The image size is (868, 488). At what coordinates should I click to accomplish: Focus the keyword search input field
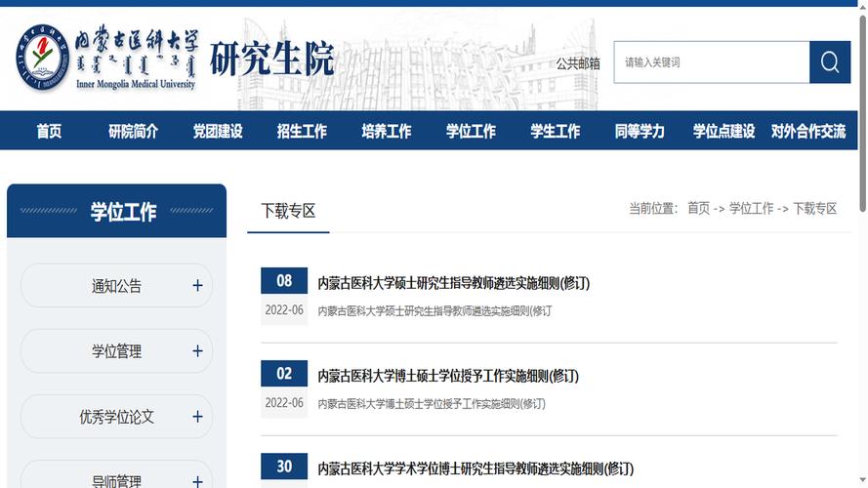pyautogui.click(x=712, y=61)
